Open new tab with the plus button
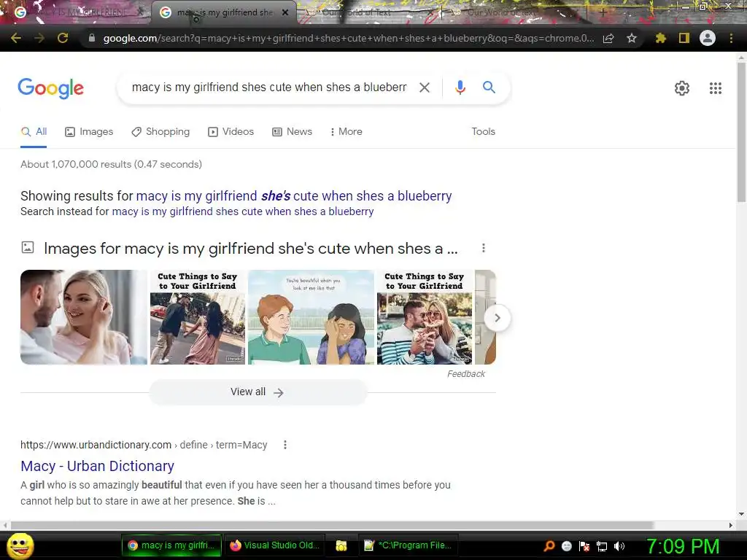This screenshot has height=560, width=747. (x=603, y=12)
